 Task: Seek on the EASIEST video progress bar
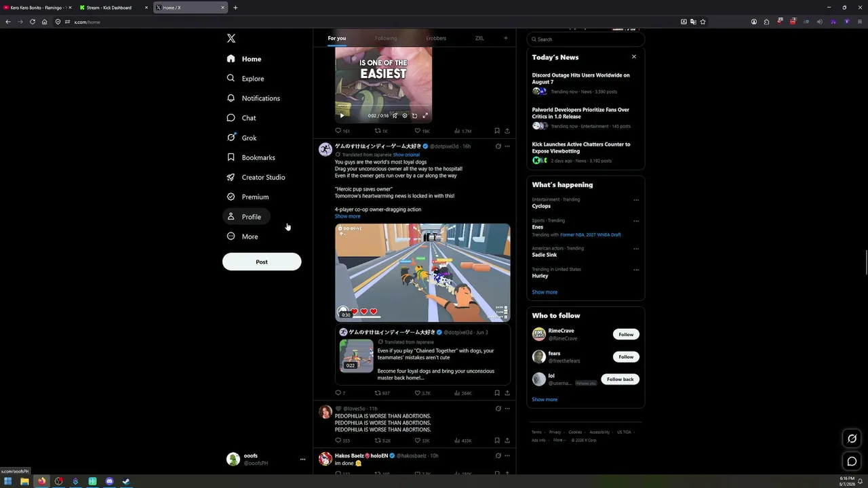pos(383,107)
